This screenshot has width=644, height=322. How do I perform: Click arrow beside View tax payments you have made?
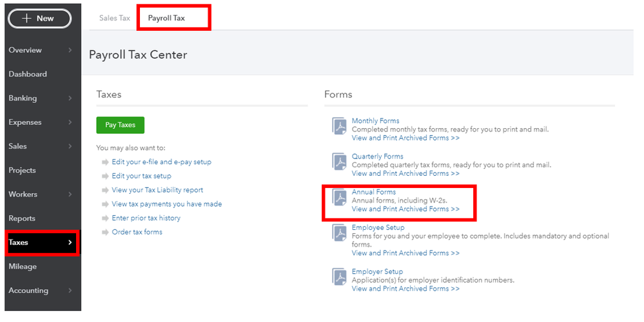pyautogui.click(x=105, y=204)
